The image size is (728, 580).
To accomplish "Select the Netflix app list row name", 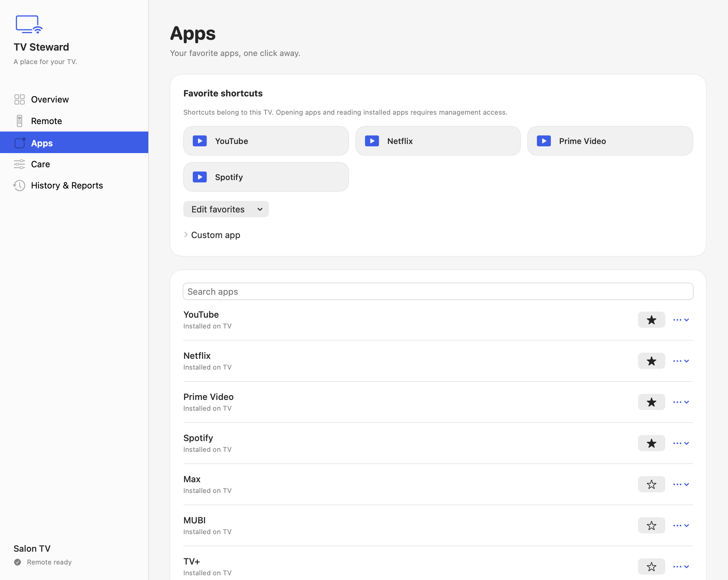I will pos(197,356).
